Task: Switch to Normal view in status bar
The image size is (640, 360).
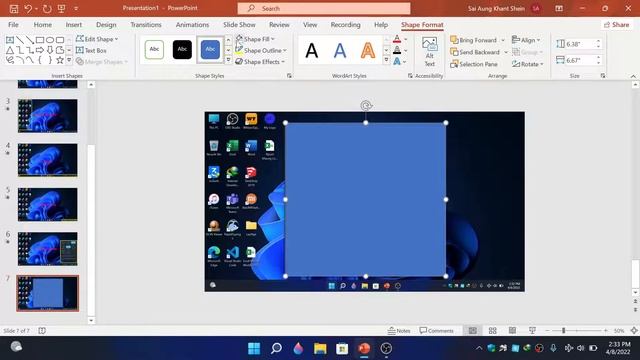Action: tap(472, 330)
